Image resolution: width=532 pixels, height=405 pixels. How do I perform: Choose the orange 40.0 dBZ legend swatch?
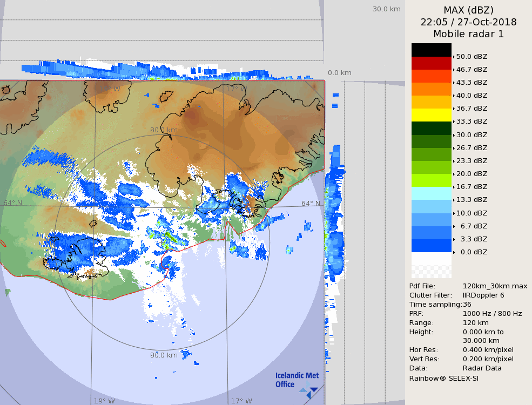point(431,89)
